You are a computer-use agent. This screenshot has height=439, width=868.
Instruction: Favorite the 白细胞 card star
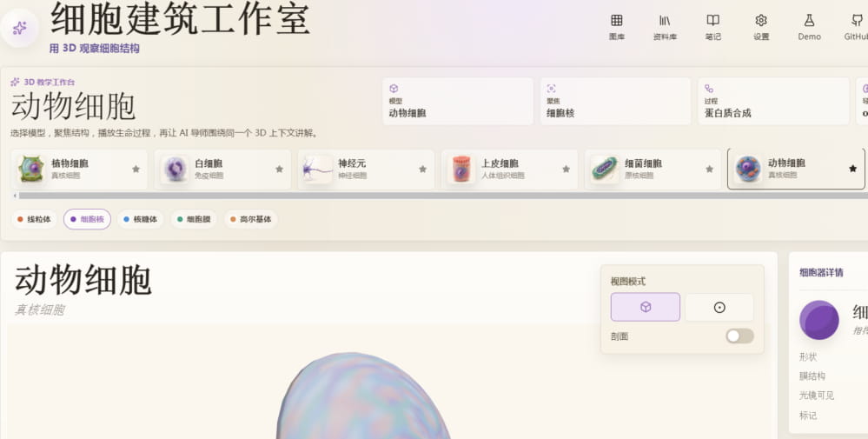coord(279,169)
